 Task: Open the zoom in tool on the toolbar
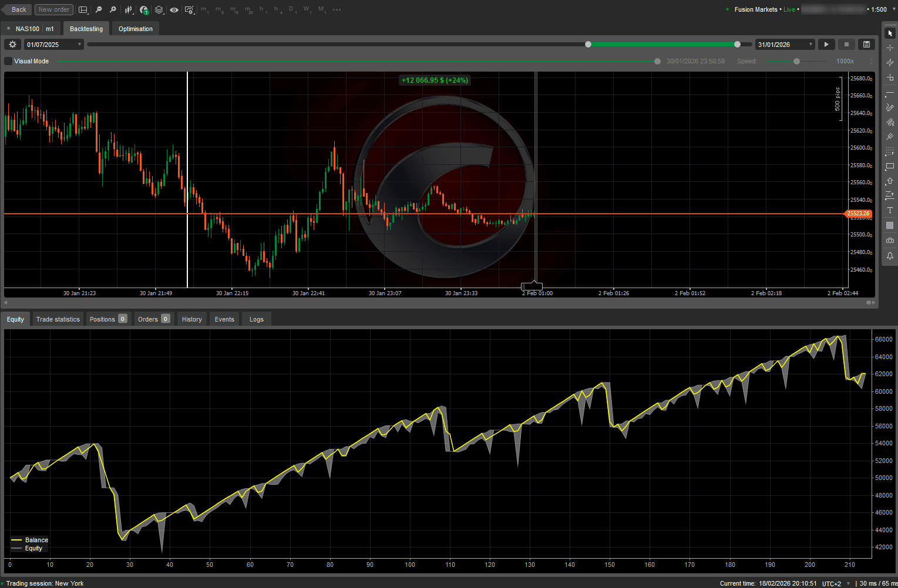(113, 10)
